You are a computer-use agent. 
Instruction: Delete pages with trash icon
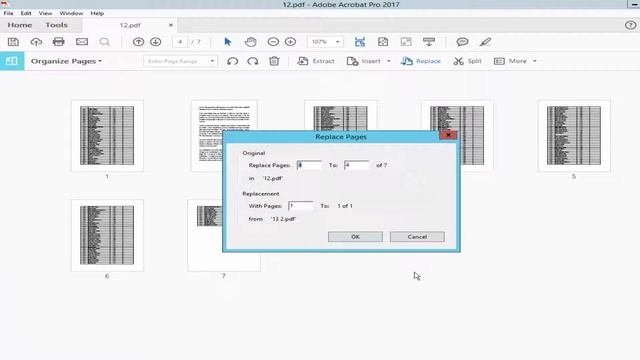(274, 61)
